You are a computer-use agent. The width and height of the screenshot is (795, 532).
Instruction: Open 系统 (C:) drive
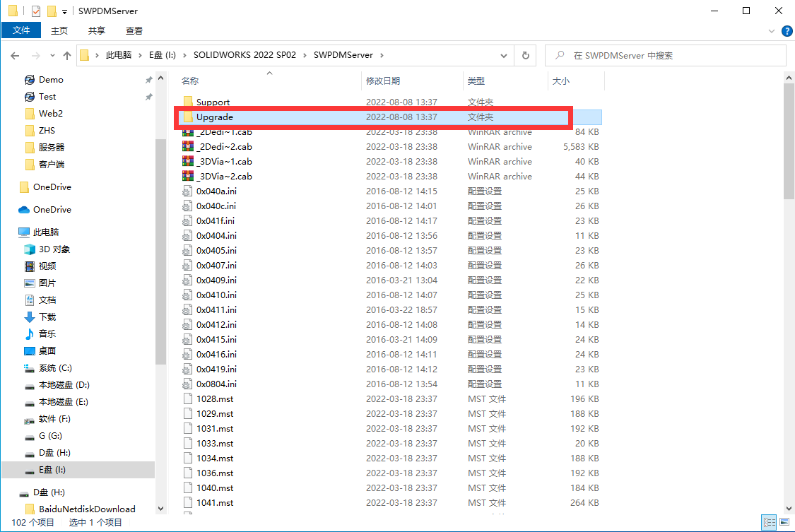55,368
